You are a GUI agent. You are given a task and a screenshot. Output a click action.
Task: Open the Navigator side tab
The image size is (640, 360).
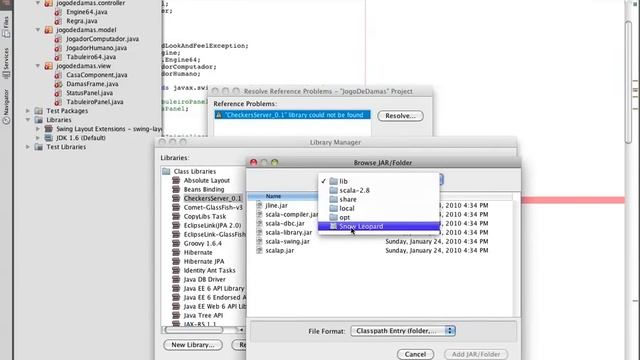tap(6, 107)
